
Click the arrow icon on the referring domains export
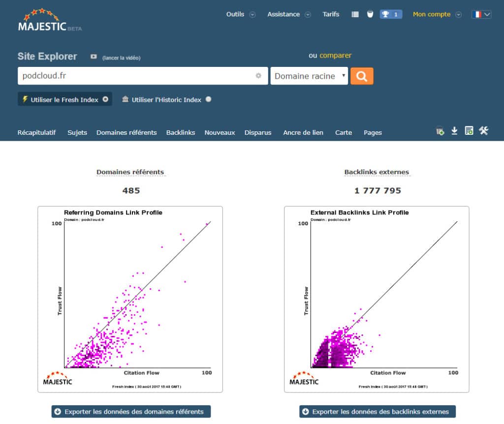click(58, 412)
